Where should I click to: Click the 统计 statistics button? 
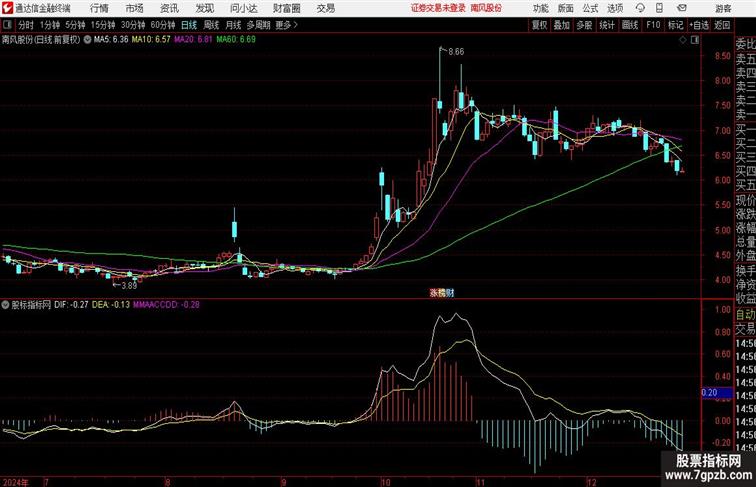[x=607, y=25]
